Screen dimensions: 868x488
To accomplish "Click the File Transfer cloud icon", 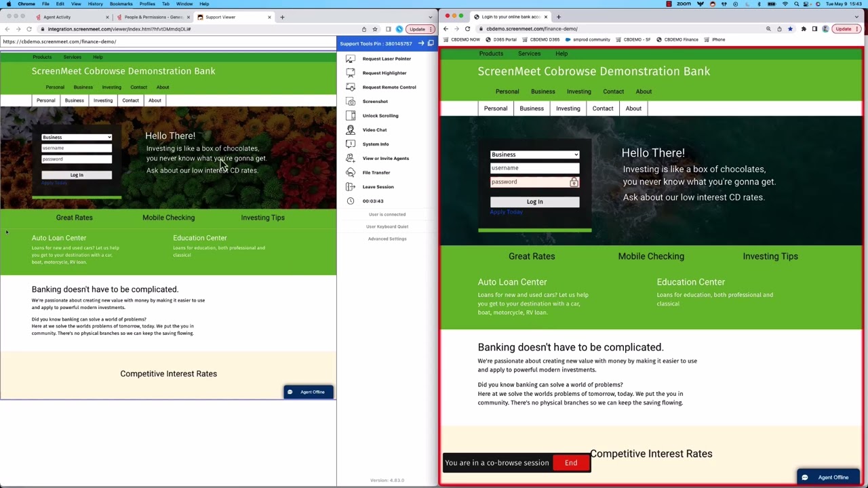I will (350, 172).
